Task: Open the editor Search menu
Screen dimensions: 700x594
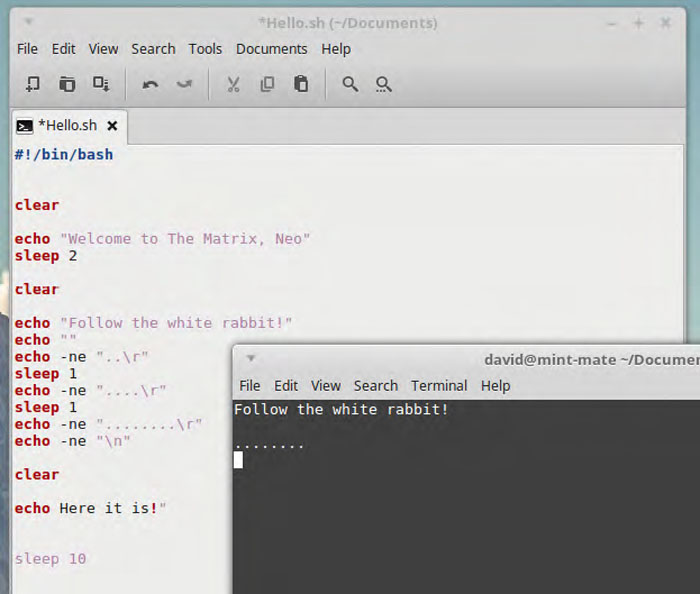Action: tap(153, 49)
